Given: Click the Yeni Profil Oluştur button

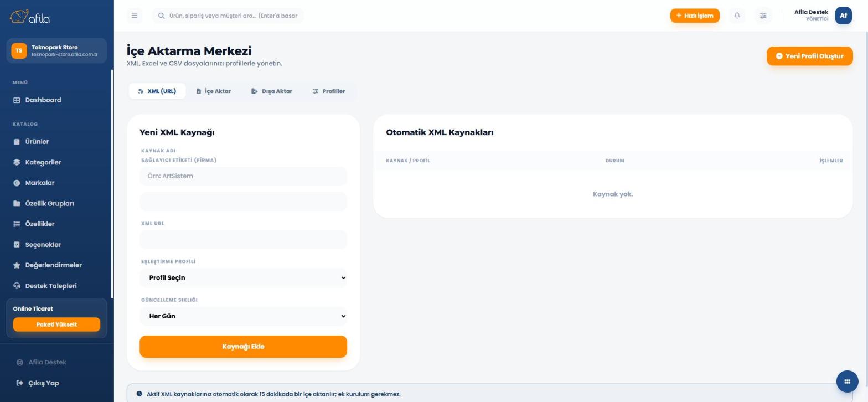Looking at the screenshot, I should (809, 56).
